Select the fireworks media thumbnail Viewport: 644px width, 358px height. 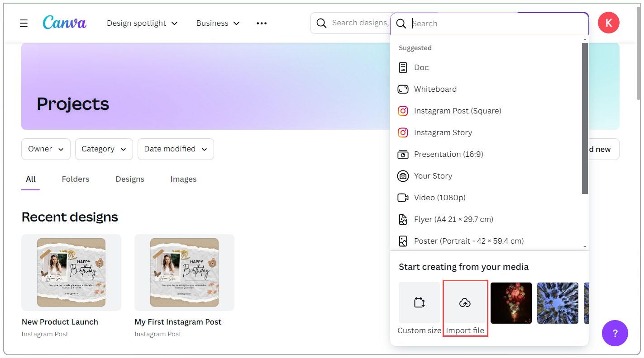click(511, 303)
